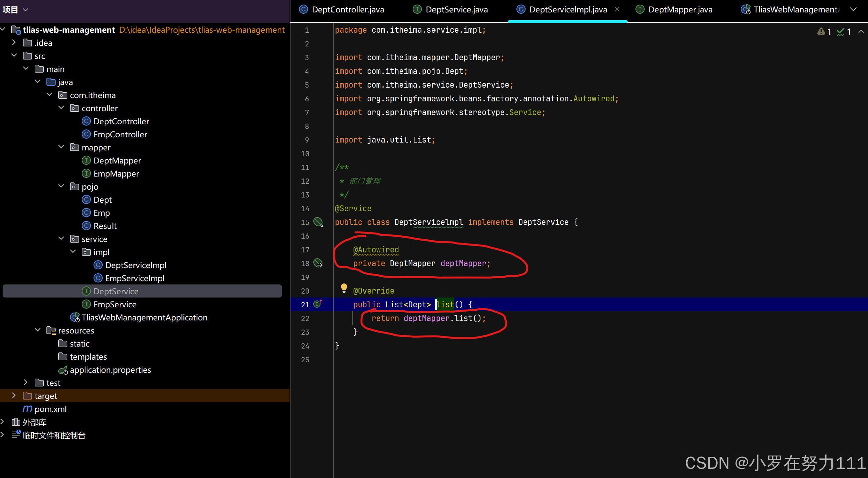This screenshot has height=478, width=868.
Task: Click the green checkmark typo indicator
Action: [841, 32]
